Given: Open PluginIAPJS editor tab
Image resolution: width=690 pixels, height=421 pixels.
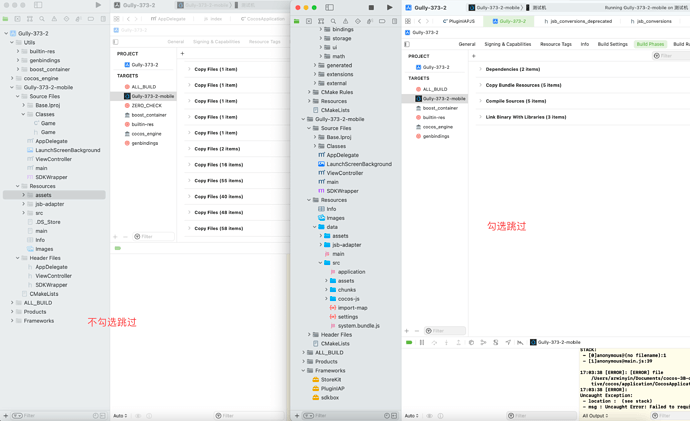Looking at the screenshot, I should point(458,21).
